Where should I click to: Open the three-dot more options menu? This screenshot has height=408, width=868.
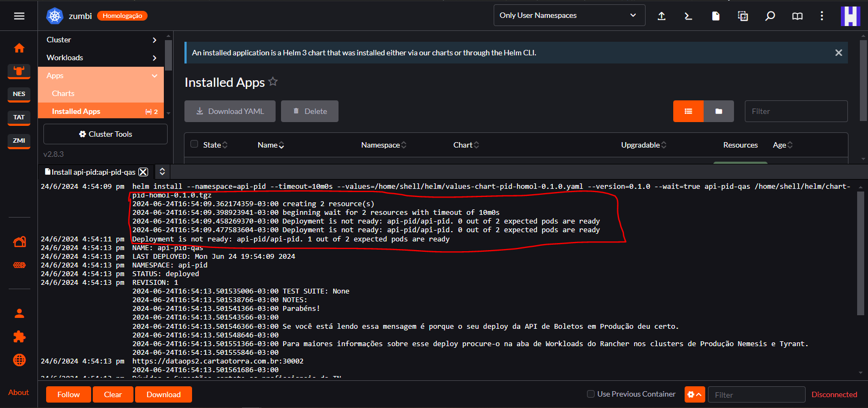822,16
